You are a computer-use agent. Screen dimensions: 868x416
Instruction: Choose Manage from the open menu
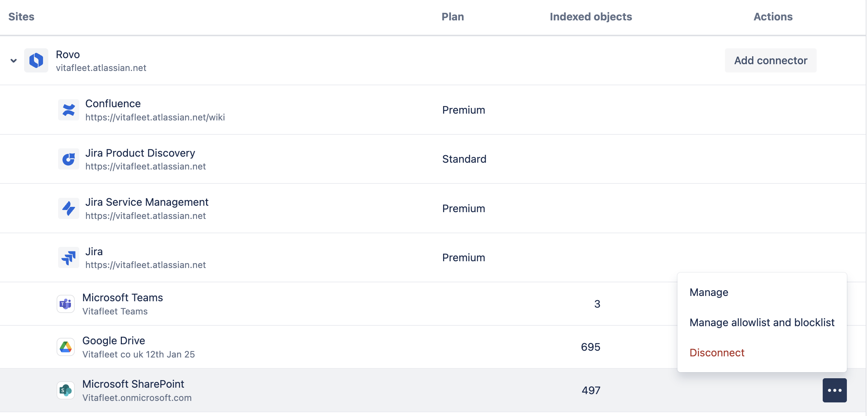pyautogui.click(x=708, y=292)
